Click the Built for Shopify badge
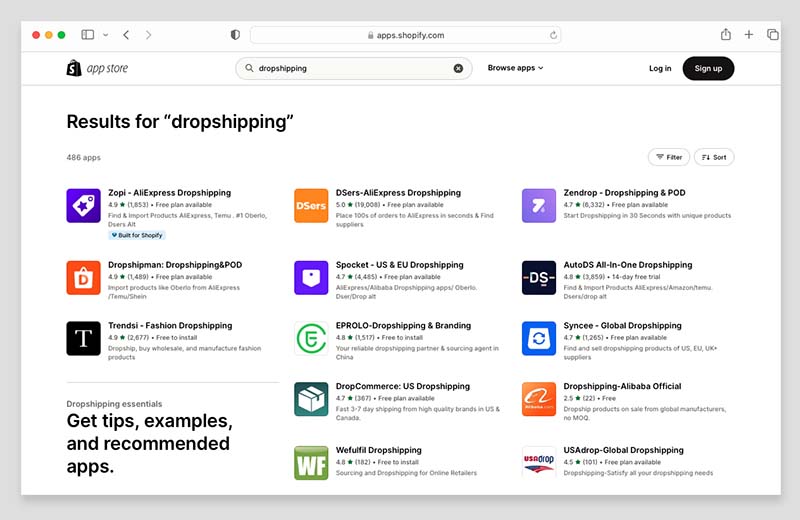This screenshot has height=520, width=800. click(x=137, y=235)
